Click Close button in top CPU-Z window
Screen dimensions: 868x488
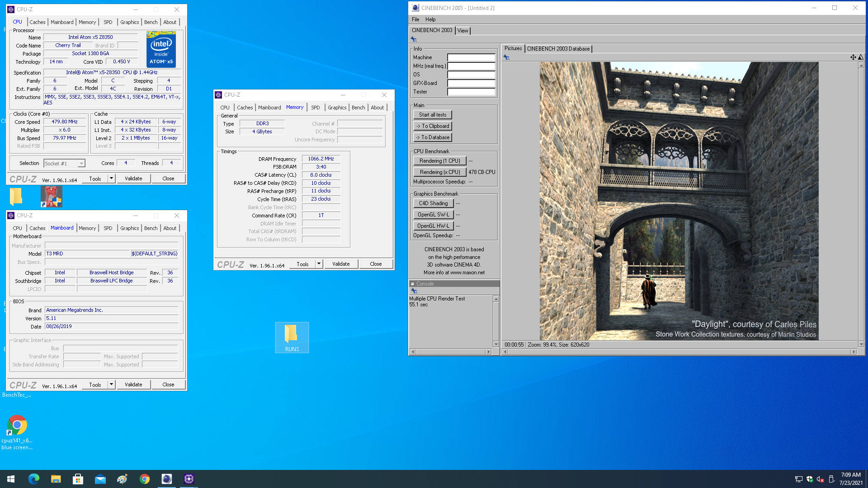[x=169, y=178]
